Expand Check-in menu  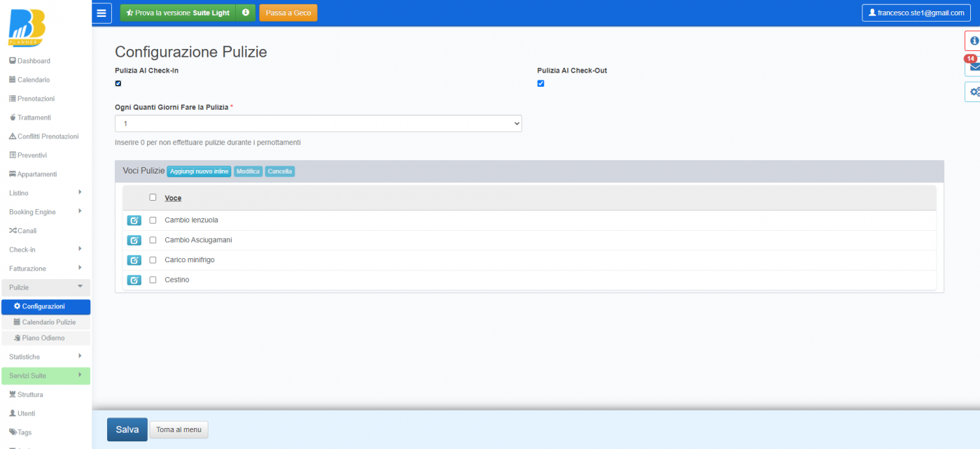45,250
